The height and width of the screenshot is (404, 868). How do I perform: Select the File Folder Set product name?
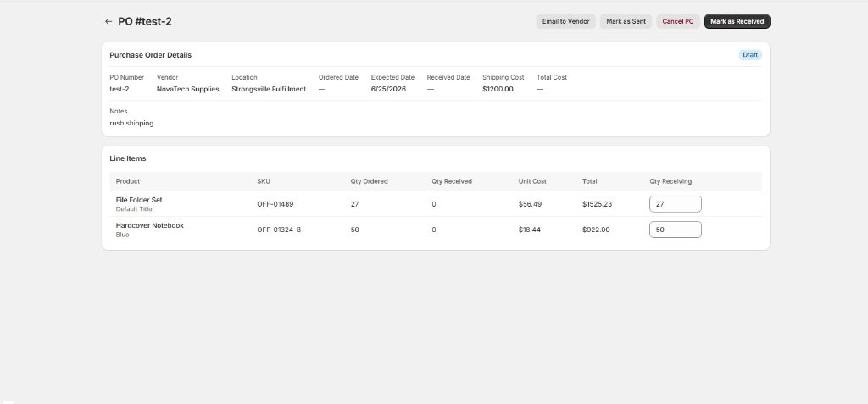[x=139, y=200]
